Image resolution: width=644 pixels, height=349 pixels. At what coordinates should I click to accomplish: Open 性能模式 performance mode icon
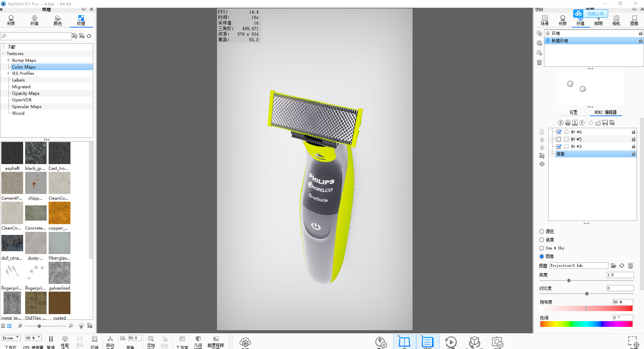tap(65, 339)
